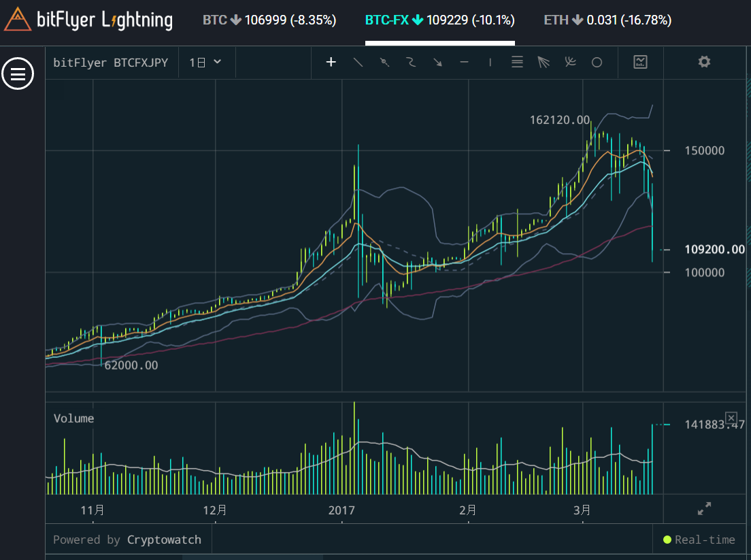The width and height of the screenshot is (751, 560).
Task: Choose the horizontal line tool
Action: (x=464, y=62)
